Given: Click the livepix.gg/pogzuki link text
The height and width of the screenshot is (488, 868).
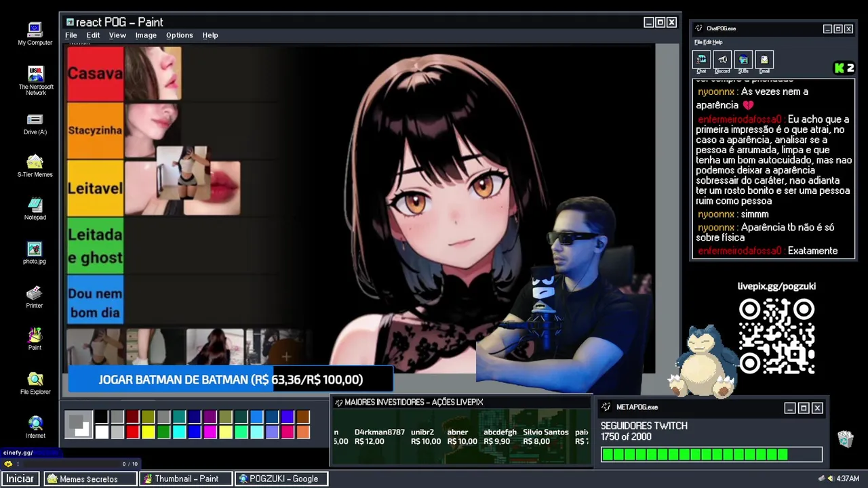Looking at the screenshot, I should [x=776, y=286].
